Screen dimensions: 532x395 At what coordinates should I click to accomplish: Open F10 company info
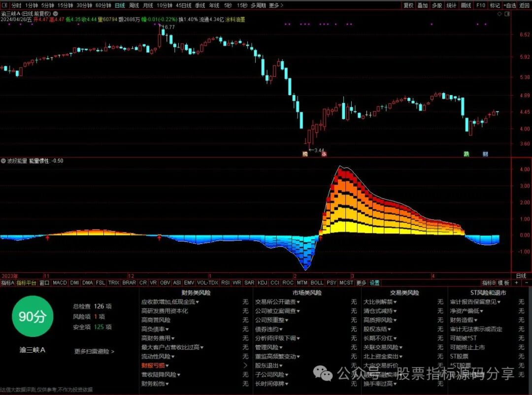coord(481,5)
